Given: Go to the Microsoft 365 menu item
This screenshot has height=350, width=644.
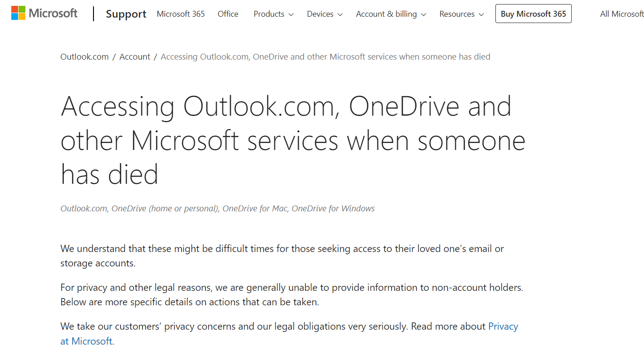Looking at the screenshot, I should coord(181,14).
